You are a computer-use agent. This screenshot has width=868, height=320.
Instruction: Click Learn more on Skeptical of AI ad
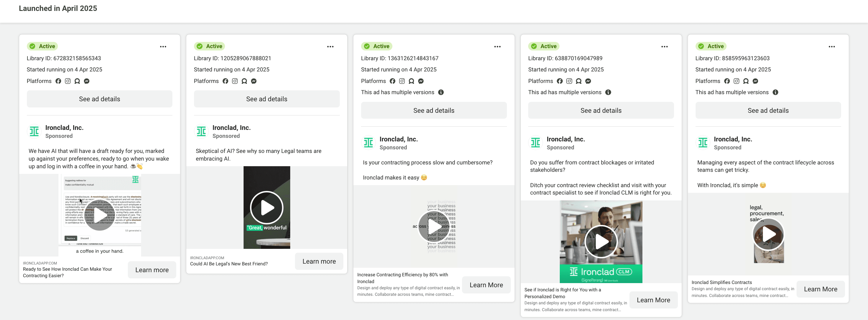point(319,261)
